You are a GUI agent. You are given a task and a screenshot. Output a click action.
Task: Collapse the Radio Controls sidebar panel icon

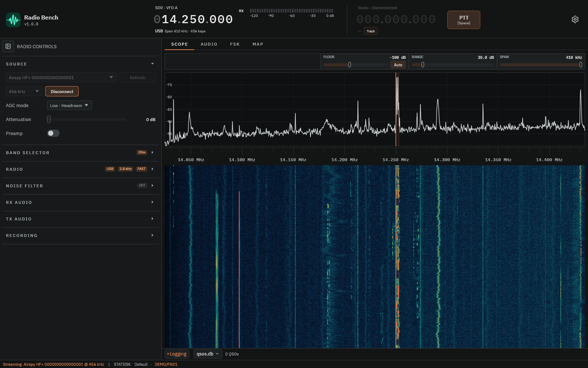8,46
